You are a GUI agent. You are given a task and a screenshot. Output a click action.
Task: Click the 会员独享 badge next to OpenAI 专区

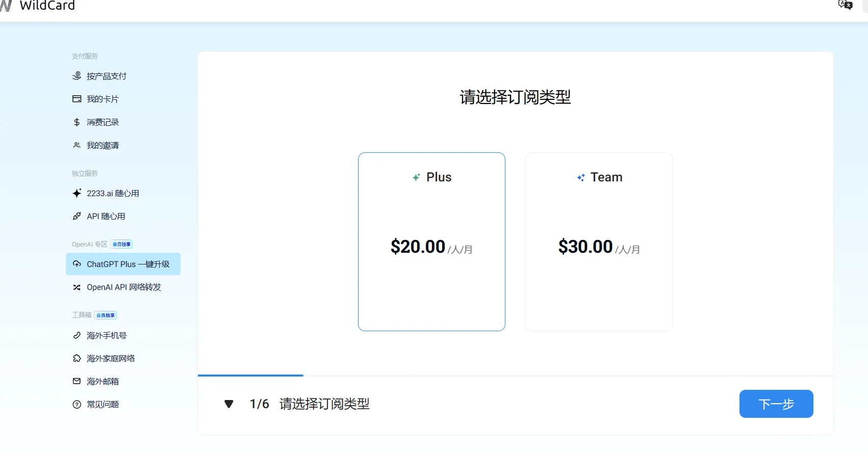(121, 244)
